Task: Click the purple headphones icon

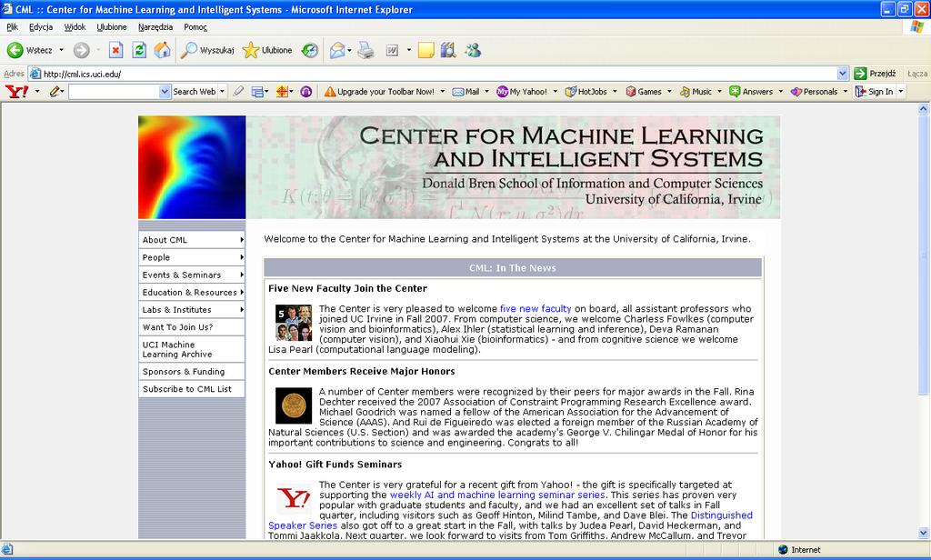Action: click(305, 92)
